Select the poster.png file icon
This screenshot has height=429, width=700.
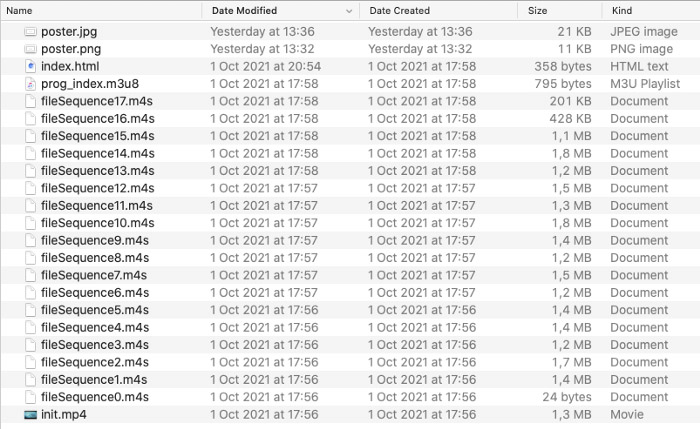pos(30,49)
